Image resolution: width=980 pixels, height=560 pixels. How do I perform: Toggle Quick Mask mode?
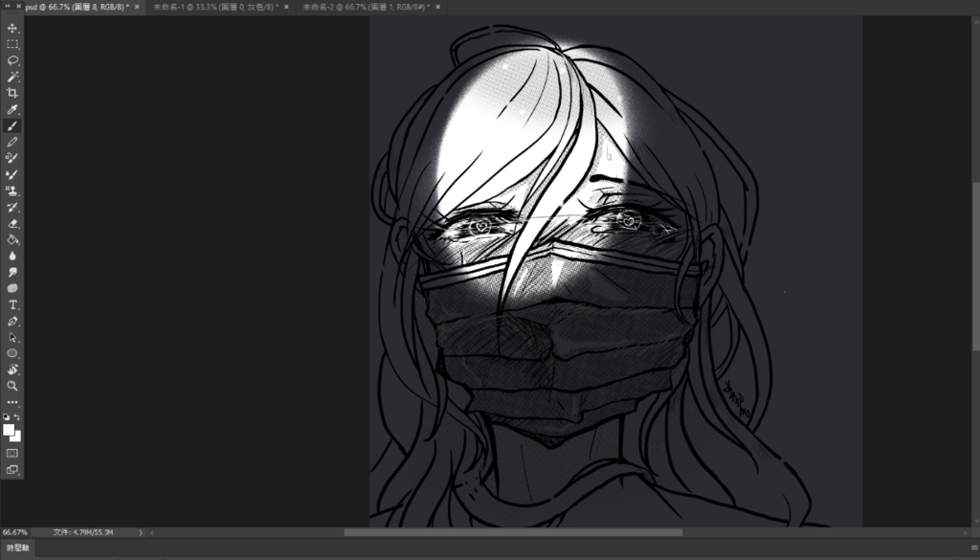click(x=11, y=453)
